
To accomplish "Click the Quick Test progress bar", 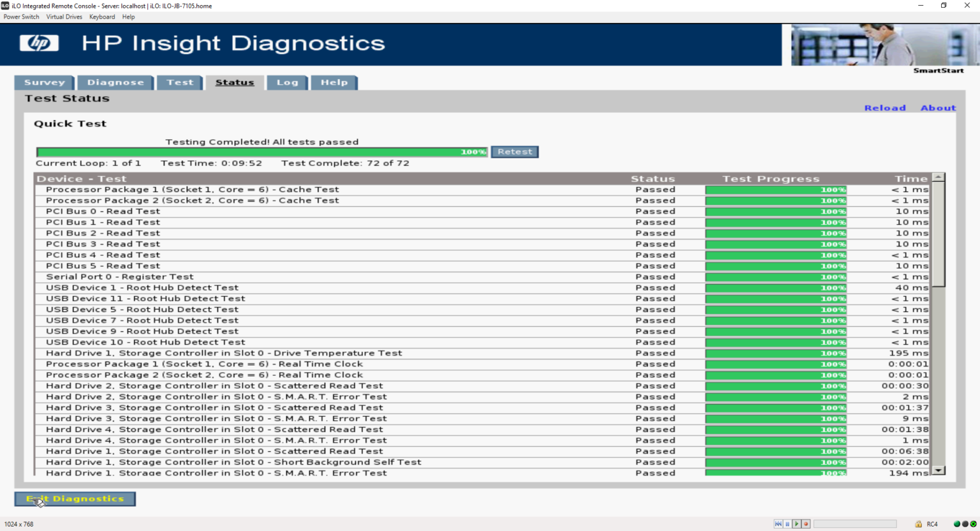I will tap(262, 151).
